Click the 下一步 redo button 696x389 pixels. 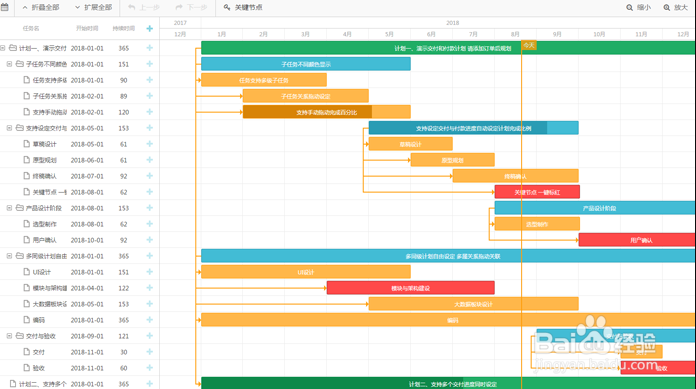click(x=191, y=8)
